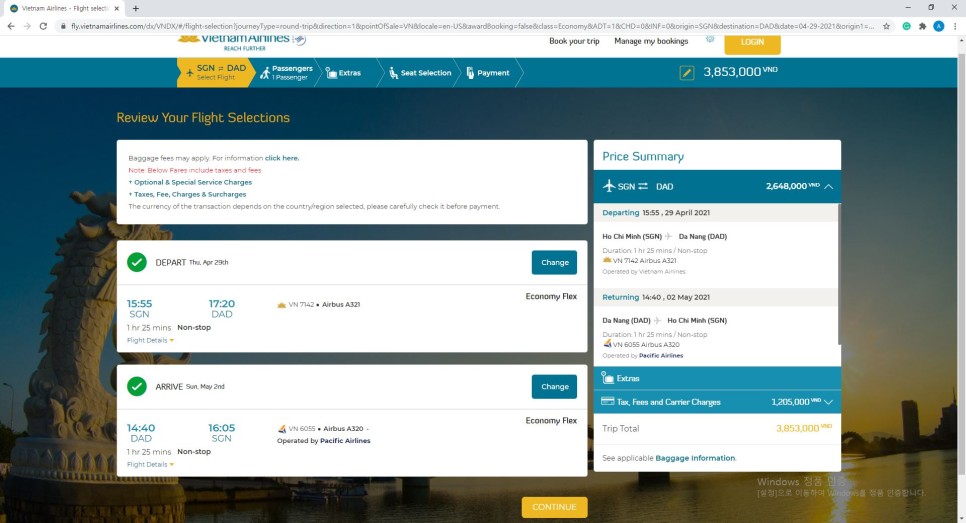This screenshot has height=523, width=966.
Task: Click the 2,648,000 VND fare amount
Action: pyautogui.click(x=793, y=186)
